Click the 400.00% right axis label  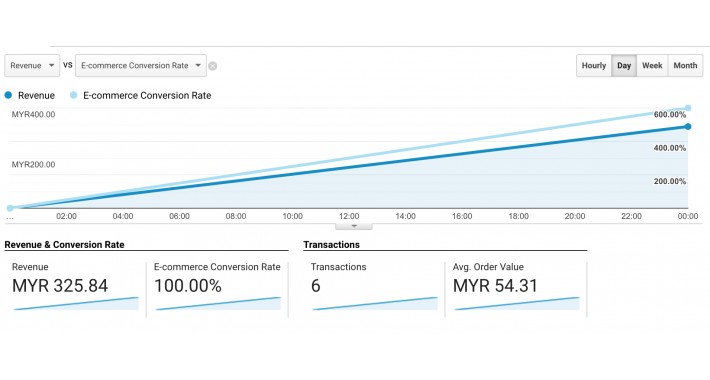(670, 148)
